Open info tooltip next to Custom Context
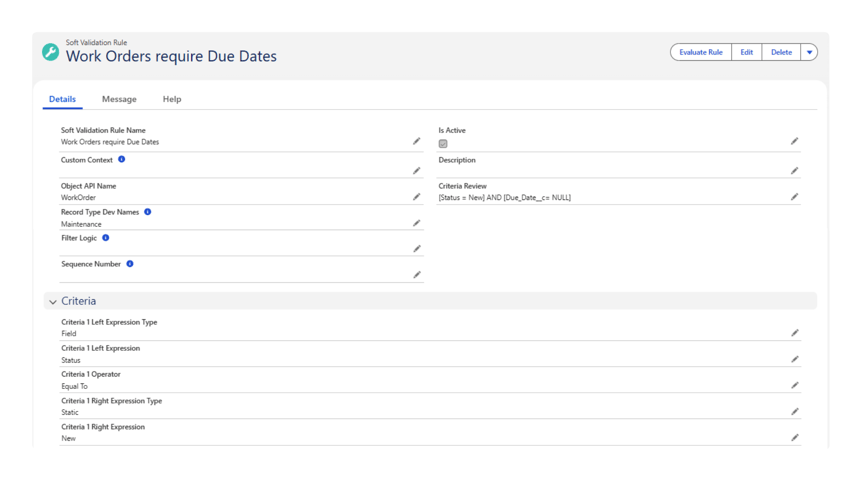 click(122, 160)
